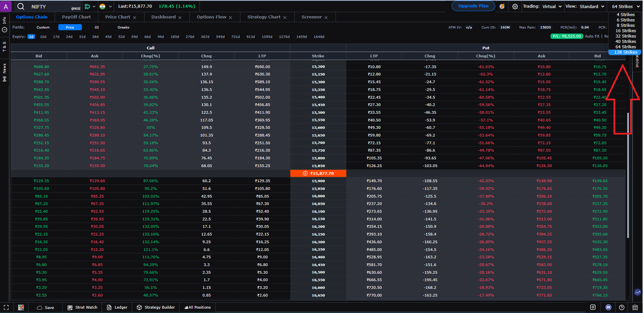Close the Price Chart tab
The height and width of the screenshot is (313, 644).
[x=135, y=17]
